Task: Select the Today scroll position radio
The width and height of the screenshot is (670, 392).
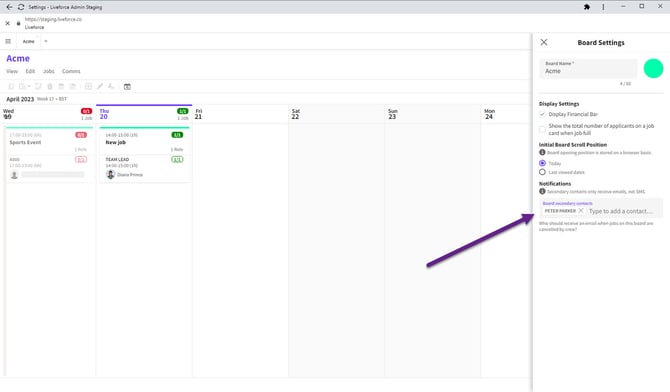Action: click(542, 163)
